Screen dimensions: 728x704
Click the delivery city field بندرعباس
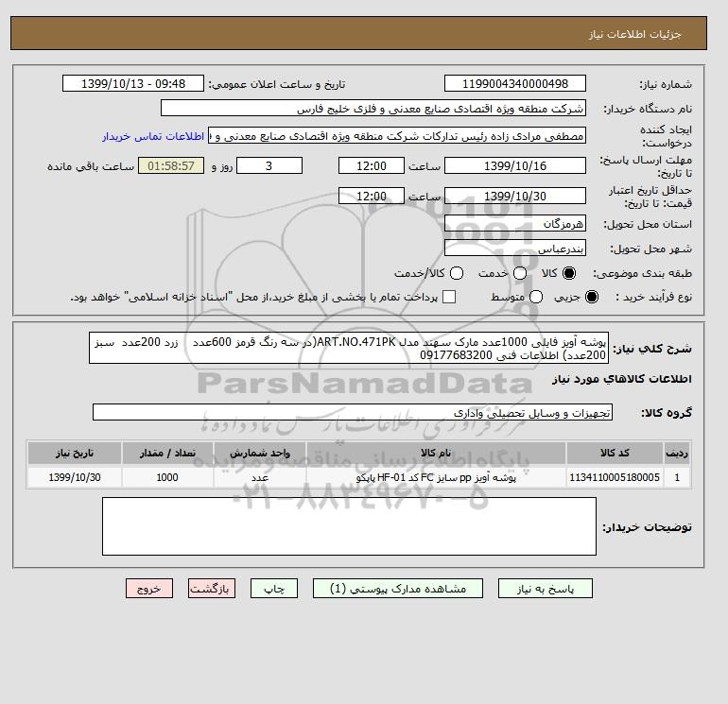coord(515,249)
